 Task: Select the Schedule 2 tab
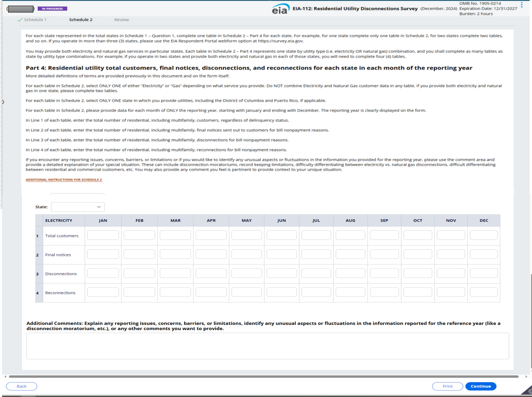[81, 20]
